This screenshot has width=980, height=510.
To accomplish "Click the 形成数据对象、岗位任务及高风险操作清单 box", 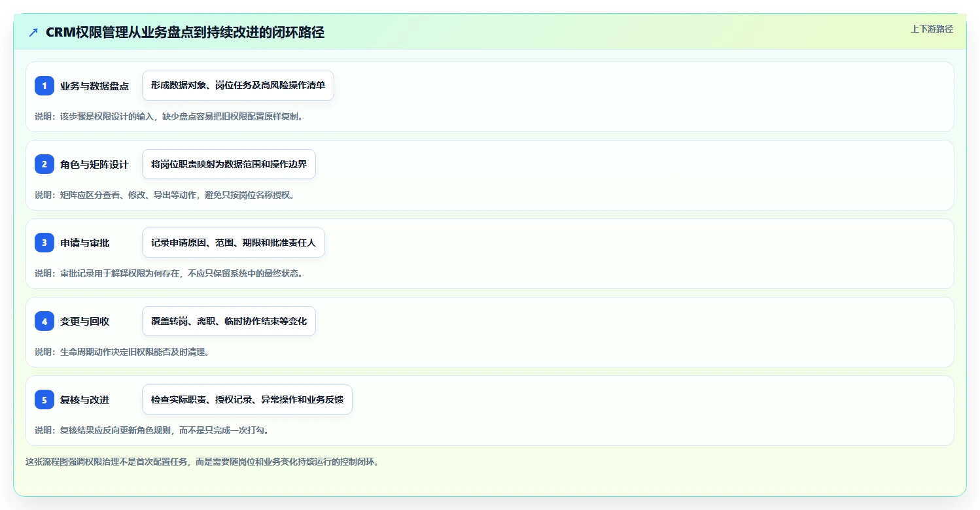I will pos(238,86).
